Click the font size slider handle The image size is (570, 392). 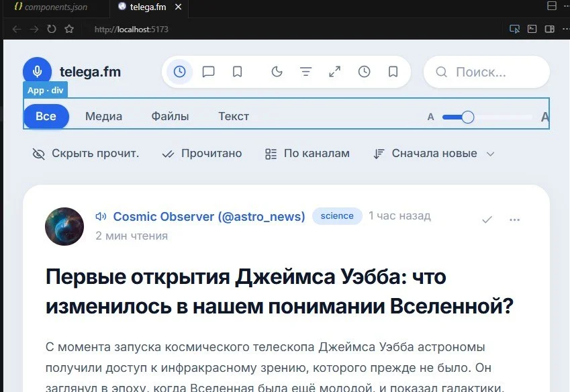(467, 117)
